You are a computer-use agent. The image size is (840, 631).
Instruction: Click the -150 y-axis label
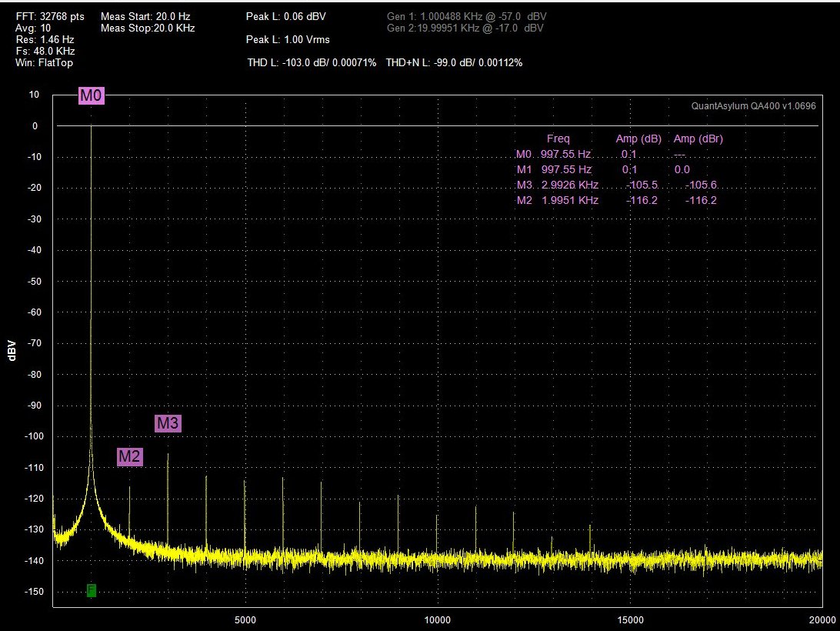(33, 591)
